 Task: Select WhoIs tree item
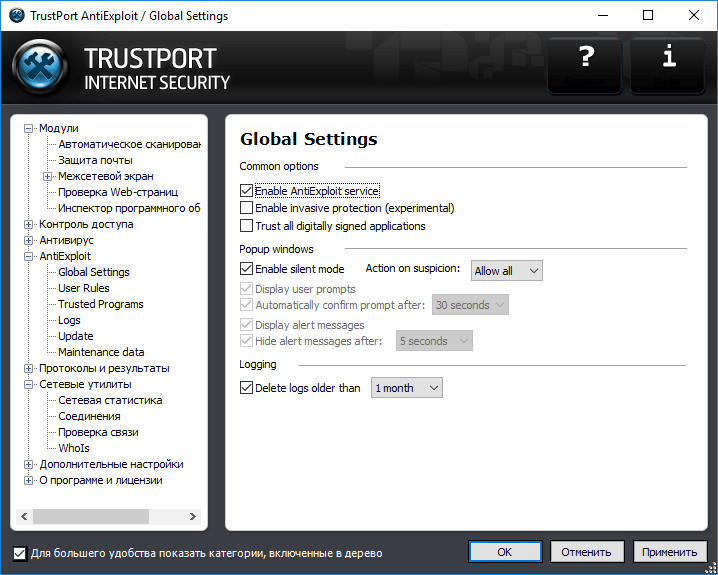74,448
